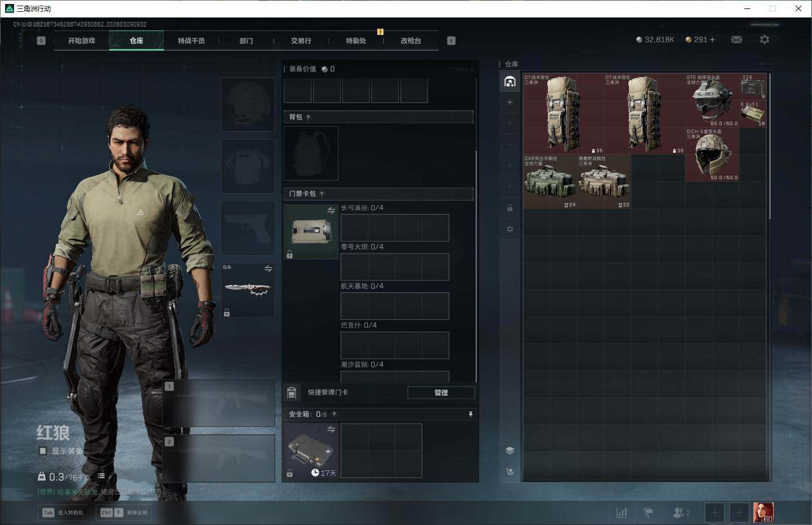
Task: Open the 门禁卡包 help question mark
Action: 322,194
